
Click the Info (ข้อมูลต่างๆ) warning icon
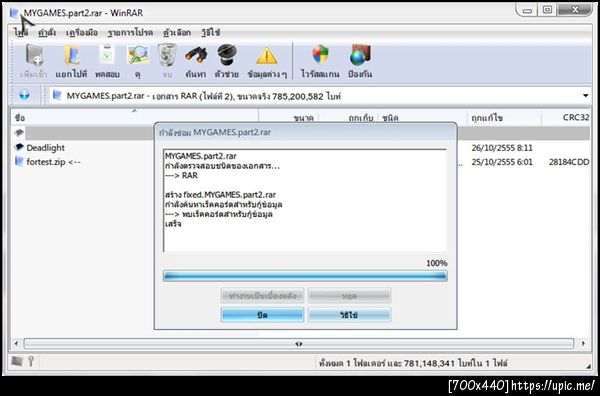coord(267,56)
